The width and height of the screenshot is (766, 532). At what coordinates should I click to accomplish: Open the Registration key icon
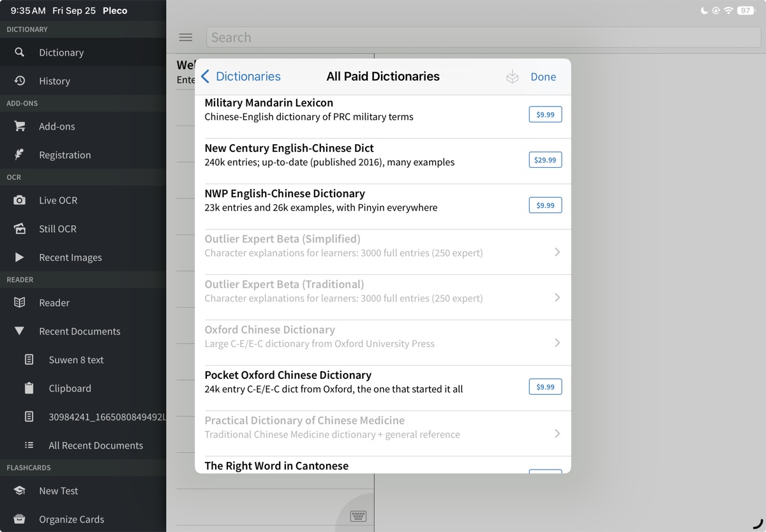click(20, 154)
